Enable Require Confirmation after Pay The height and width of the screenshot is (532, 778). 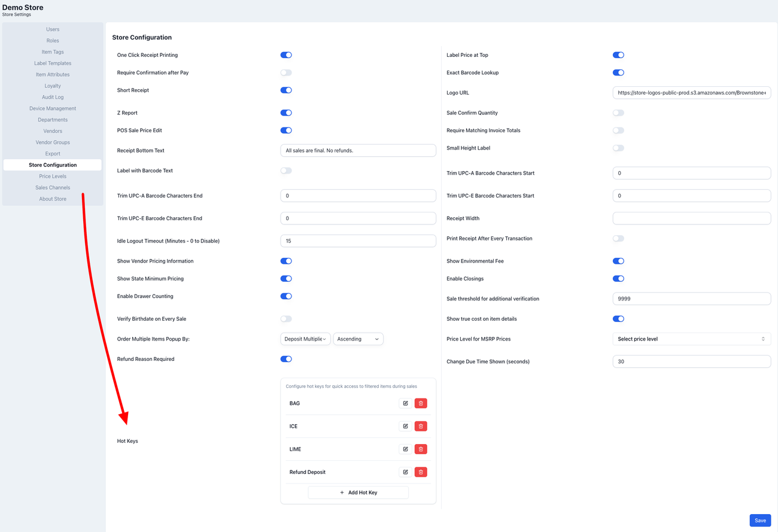tap(286, 73)
